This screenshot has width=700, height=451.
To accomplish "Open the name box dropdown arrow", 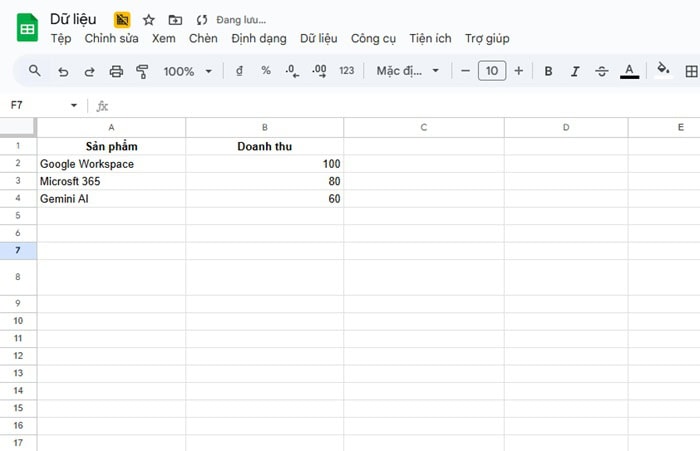I will click(x=74, y=105).
